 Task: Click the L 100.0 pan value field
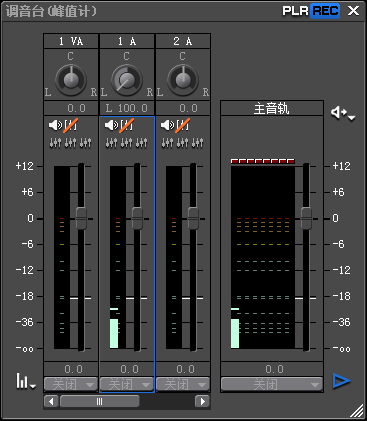click(127, 108)
